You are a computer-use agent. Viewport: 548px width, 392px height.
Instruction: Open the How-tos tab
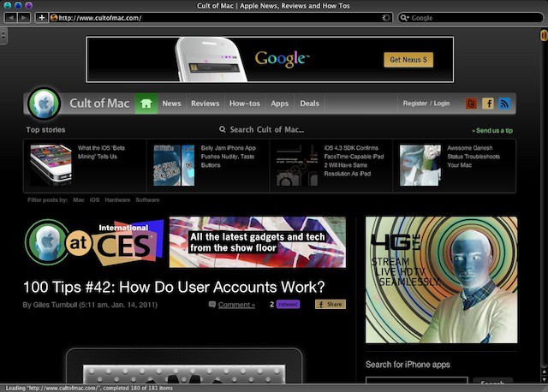point(245,104)
